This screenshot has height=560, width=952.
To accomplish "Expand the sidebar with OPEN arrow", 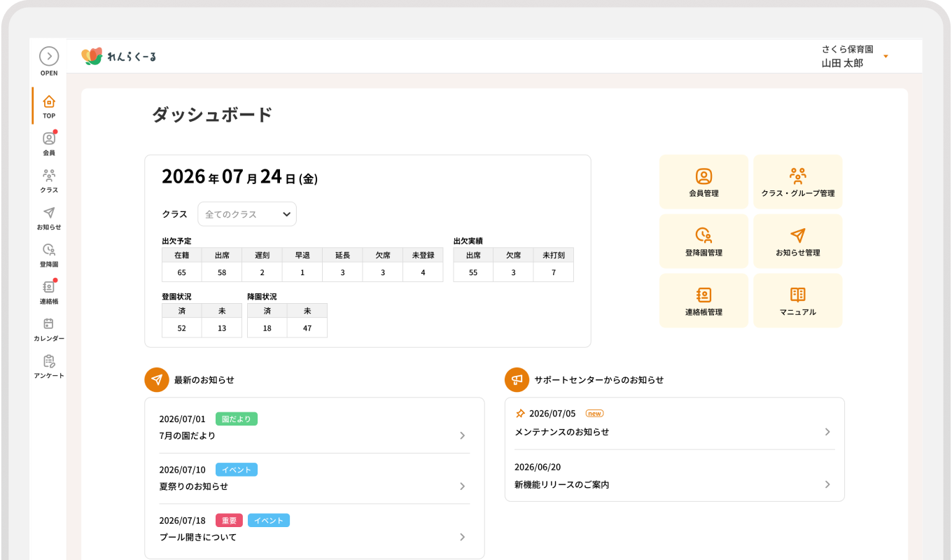I will click(x=49, y=56).
